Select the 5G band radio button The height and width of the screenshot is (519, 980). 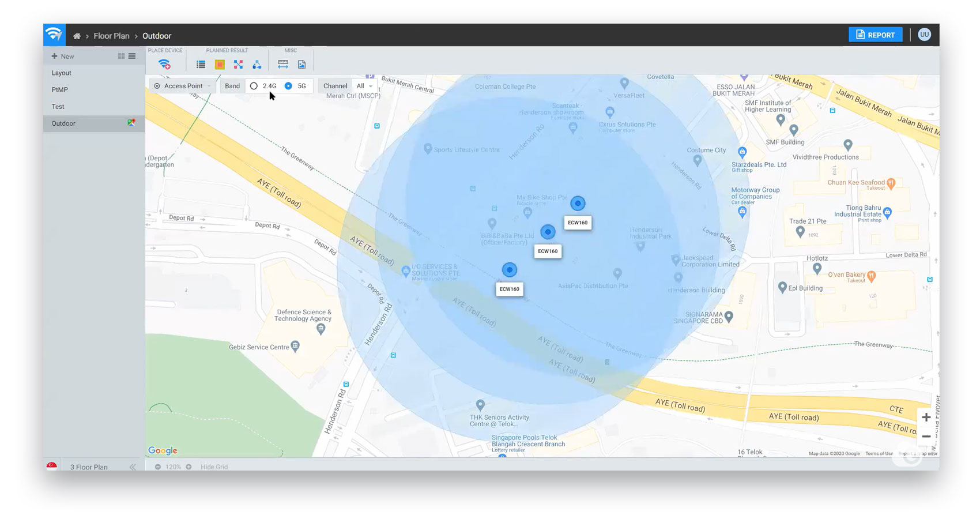(288, 86)
